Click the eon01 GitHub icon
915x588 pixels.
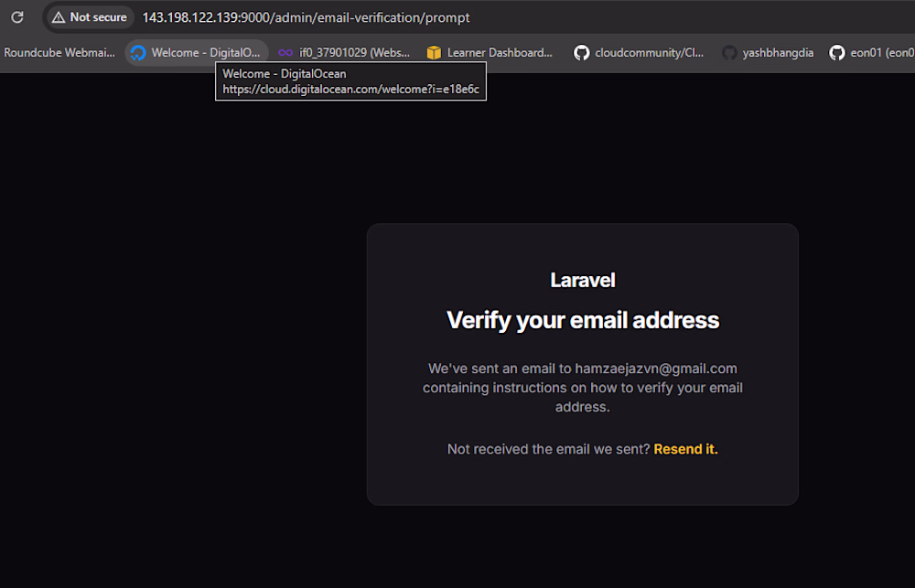(836, 53)
